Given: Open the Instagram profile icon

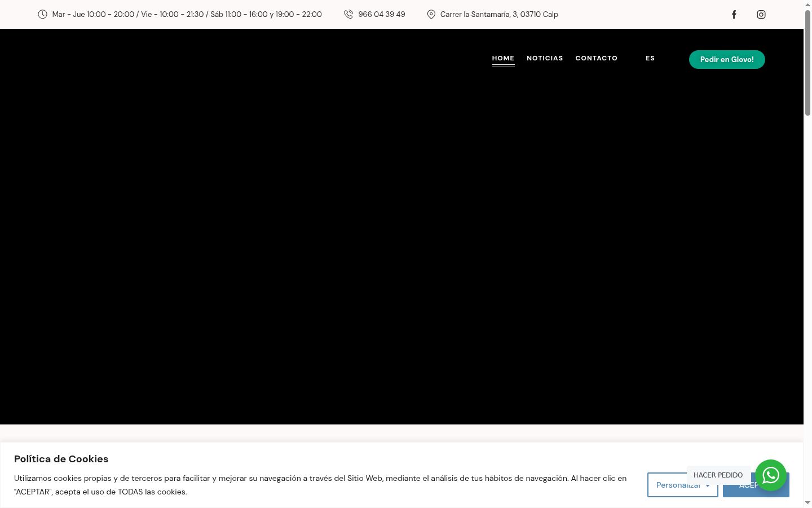Looking at the screenshot, I should pos(761,15).
